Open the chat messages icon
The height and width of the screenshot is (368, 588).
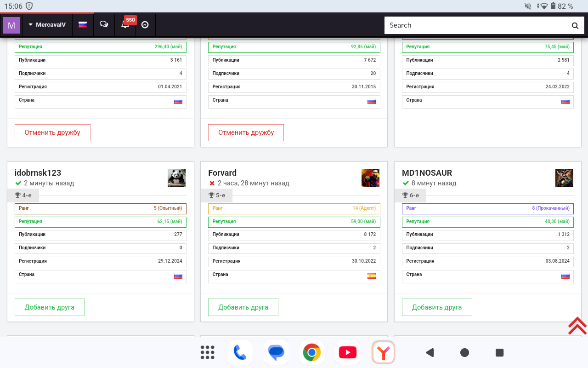pos(104,25)
